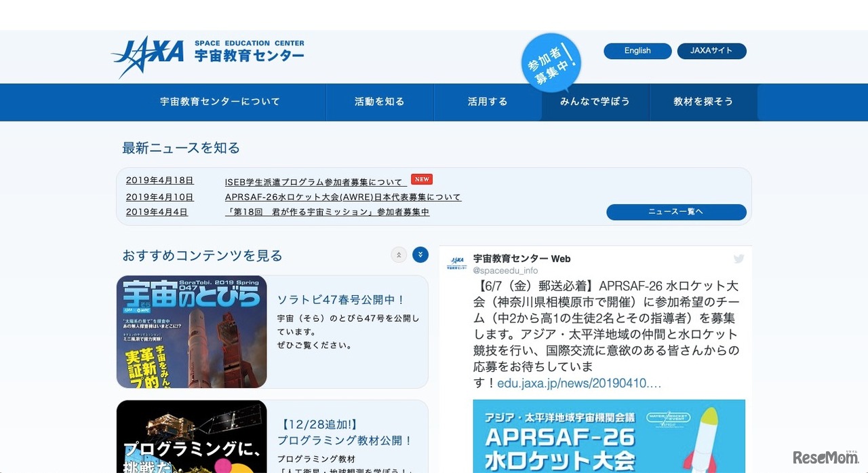The image size is (868, 473).
Task: Open the 教材を探そう navigation tab
Action: pos(704,102)
